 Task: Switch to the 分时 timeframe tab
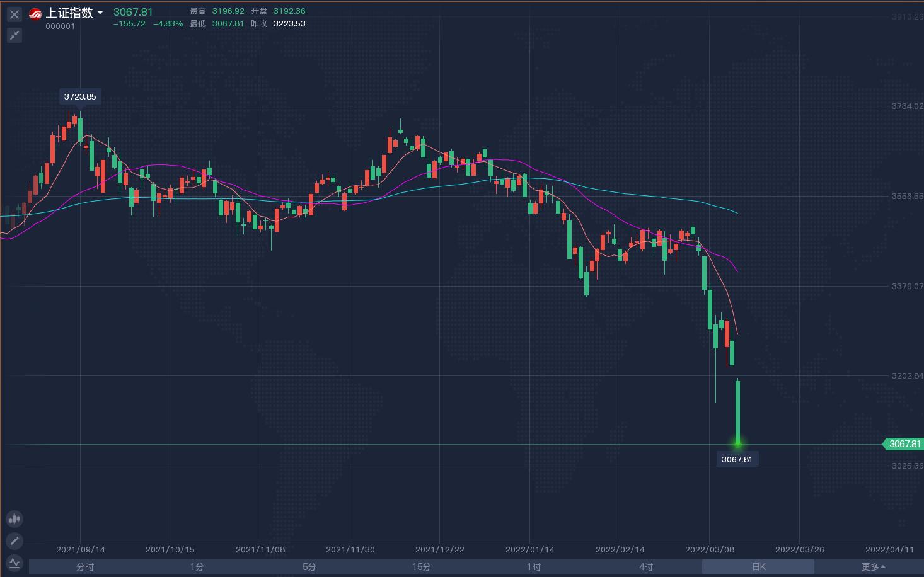click(x=85, y=567)
